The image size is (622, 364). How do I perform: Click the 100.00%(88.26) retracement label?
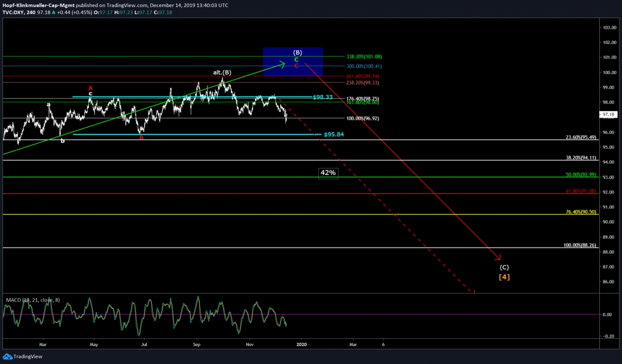click(579, 245)
